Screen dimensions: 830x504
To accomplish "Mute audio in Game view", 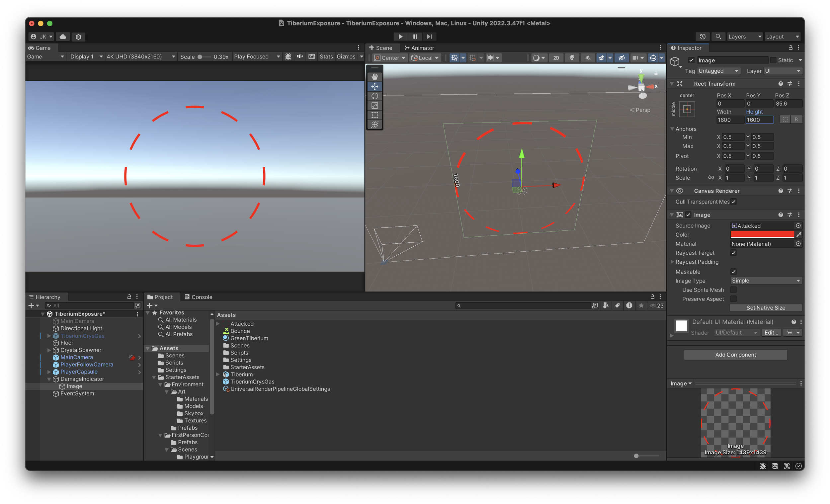I will (x=299, y=56).
